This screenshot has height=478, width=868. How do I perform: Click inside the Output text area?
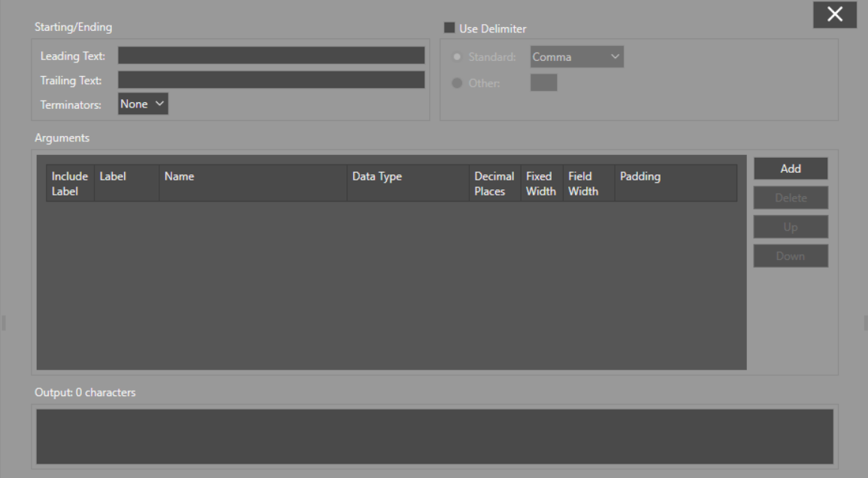coord(434,437)
